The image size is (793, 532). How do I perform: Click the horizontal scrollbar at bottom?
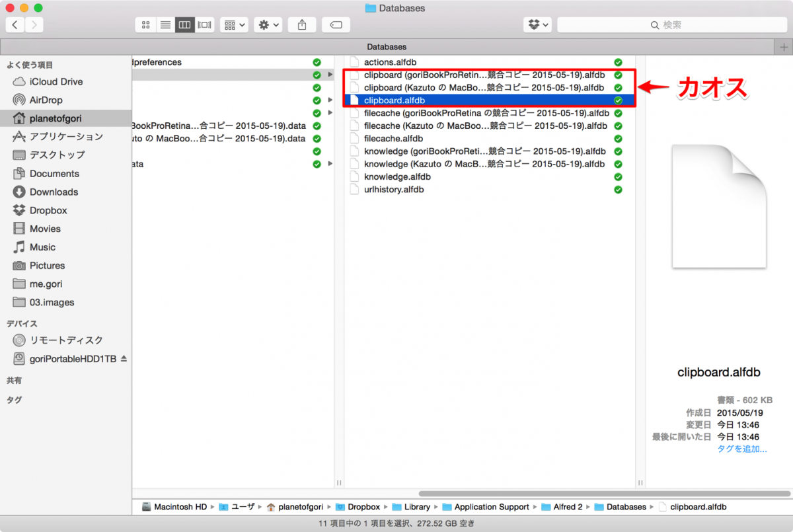(595, 493)
